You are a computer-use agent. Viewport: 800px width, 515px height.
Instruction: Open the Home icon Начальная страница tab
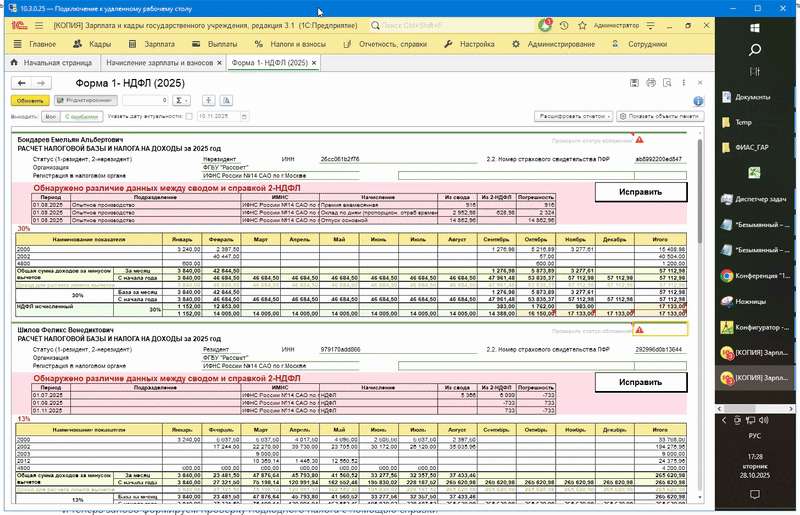tap(52, 63)
